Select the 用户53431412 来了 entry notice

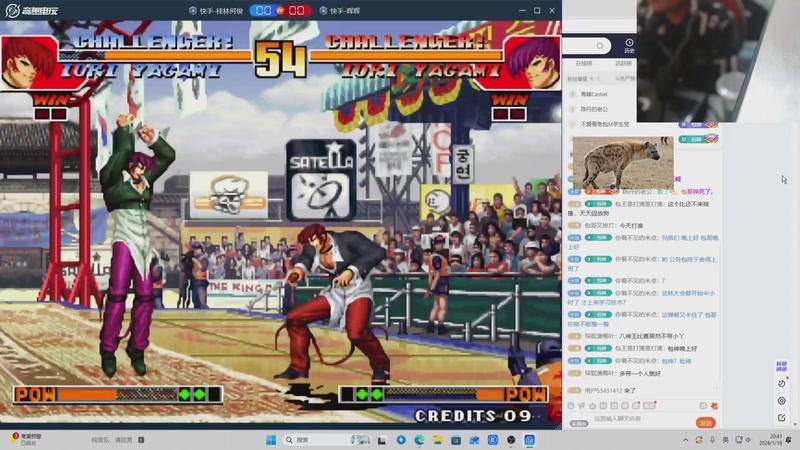(x=610, y=391)
